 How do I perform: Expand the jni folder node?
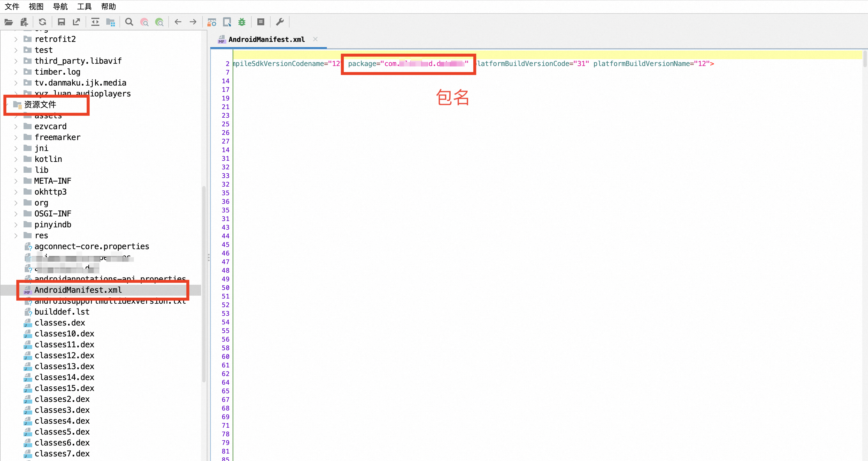pos(16,148)
